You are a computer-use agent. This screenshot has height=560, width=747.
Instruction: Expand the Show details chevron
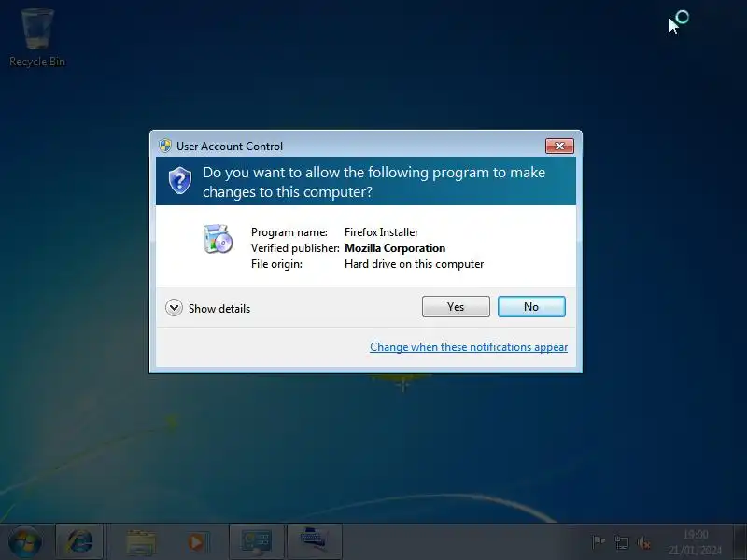174,308
